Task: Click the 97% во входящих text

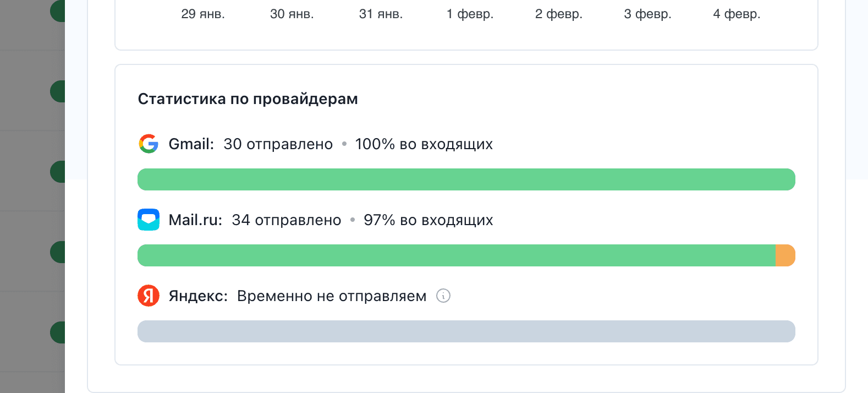Action: 428,220
